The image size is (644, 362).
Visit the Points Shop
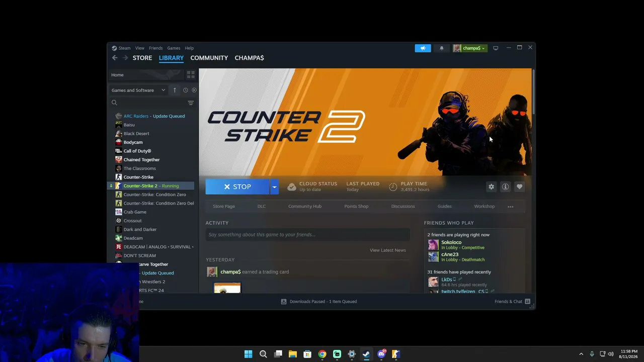pyautogui.click(x=356, y=207)
